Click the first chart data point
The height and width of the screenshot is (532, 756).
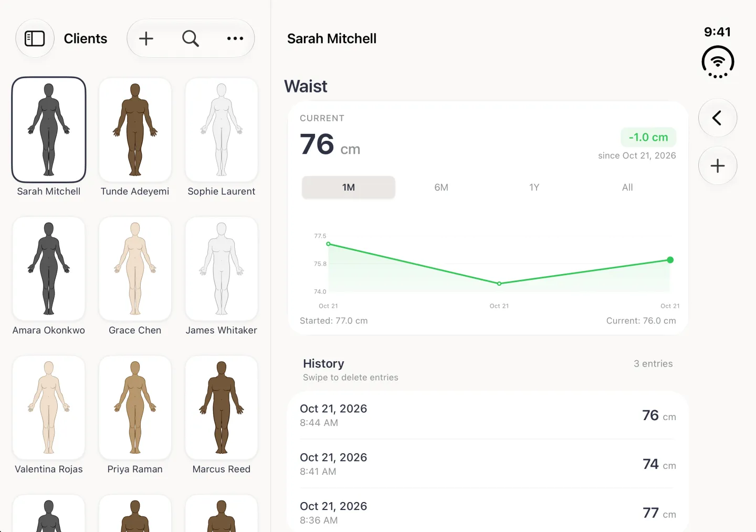[x=329, y=244]
